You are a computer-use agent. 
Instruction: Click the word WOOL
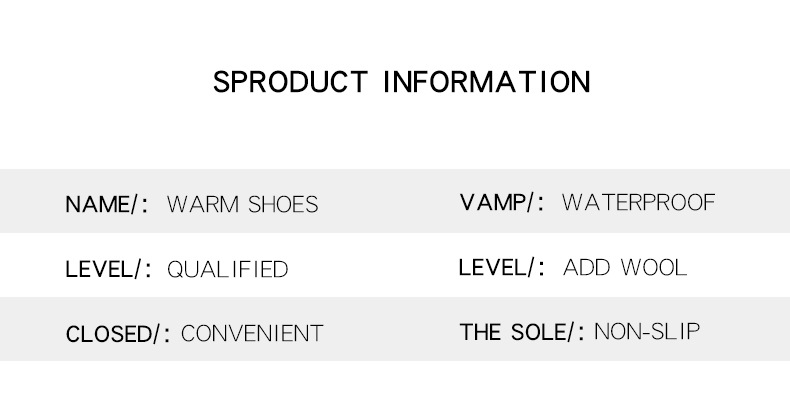pos(654,267)
